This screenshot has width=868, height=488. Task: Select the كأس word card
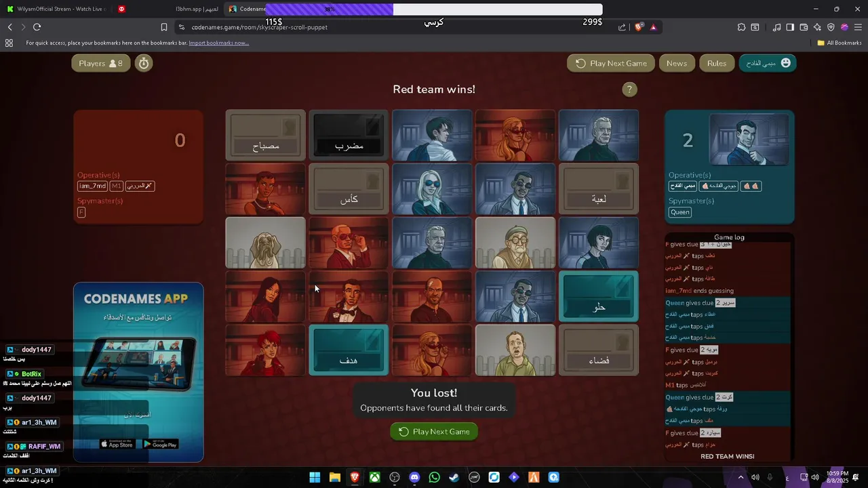(349, 189)
